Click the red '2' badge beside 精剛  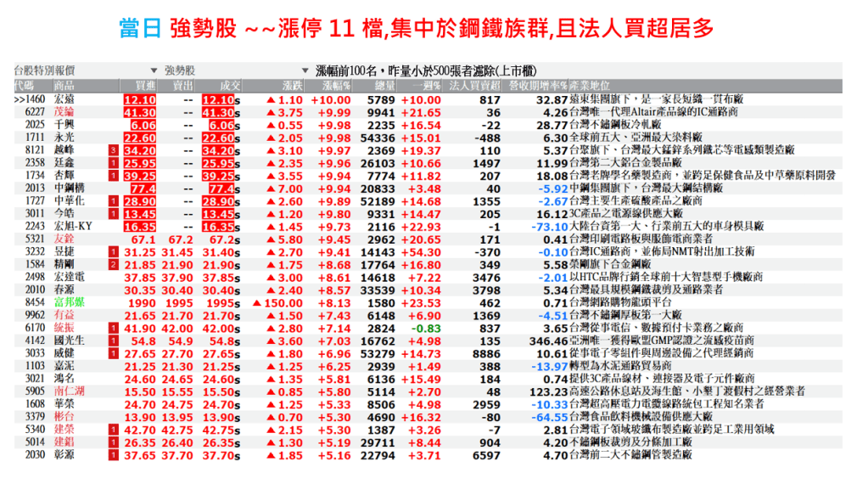coord(113,265)
